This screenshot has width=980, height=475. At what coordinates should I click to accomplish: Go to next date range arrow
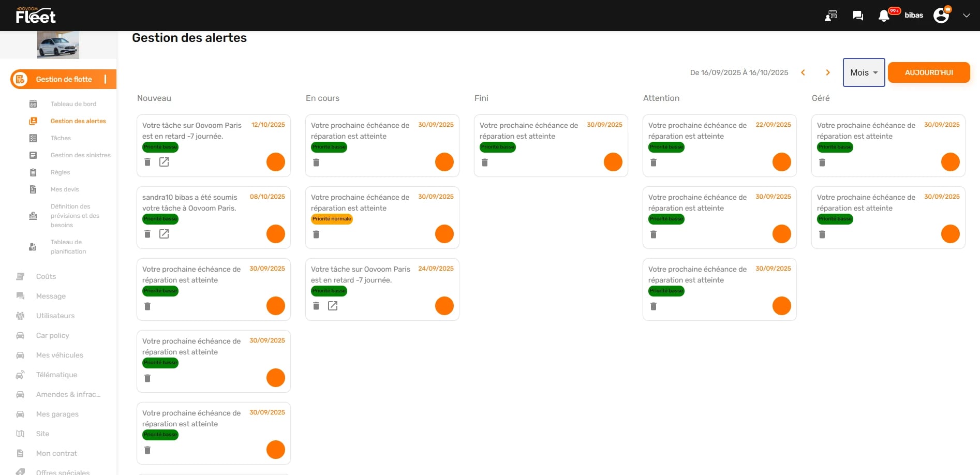pos(828,72)
